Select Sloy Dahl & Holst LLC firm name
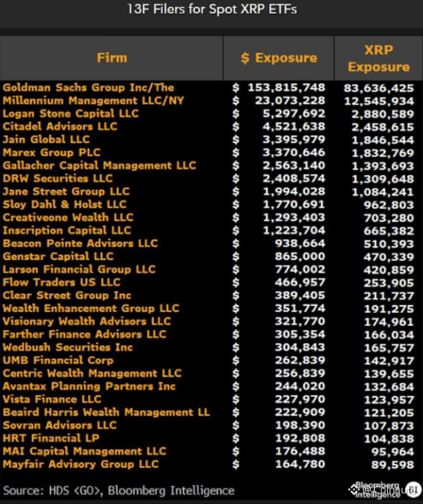423x504 pixels. pos(64,204)
